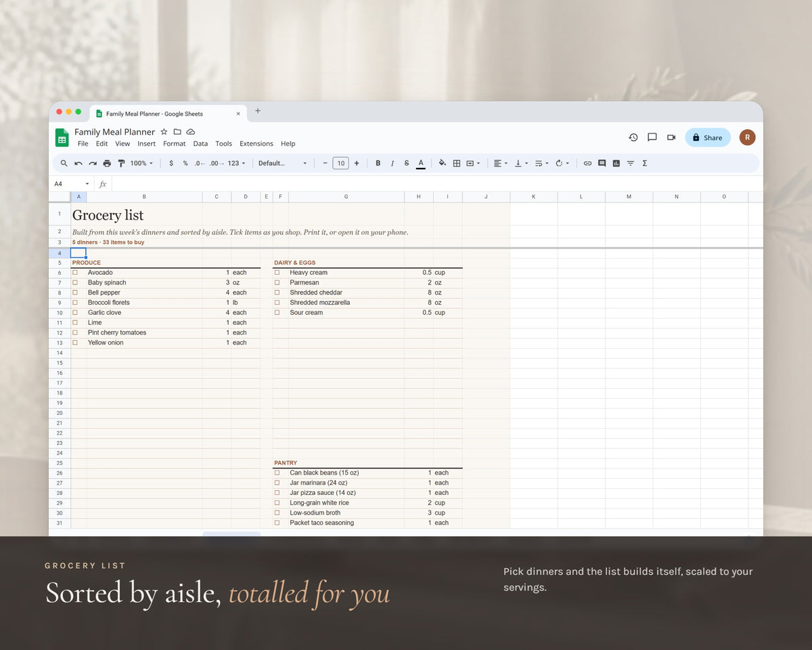The image size is (812, 650).
Task: Open the font family dropdown
Action: [x=282, y=163]
